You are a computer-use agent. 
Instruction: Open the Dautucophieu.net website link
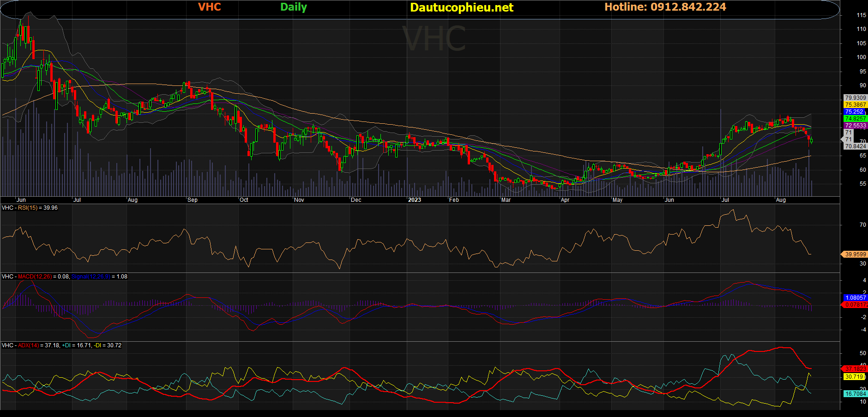[x=461, y=7]
